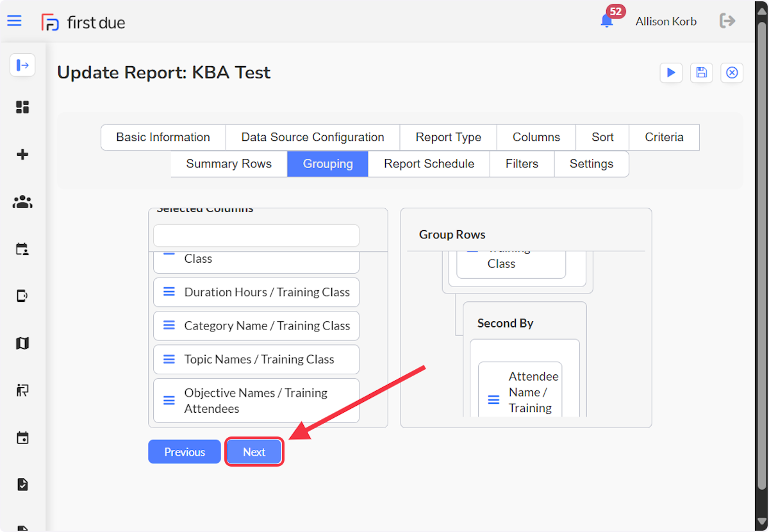The width and height of the screenshot is (769, 532).
Task: Click the mobile device icon in sidebar
Action: coord(22,296)
